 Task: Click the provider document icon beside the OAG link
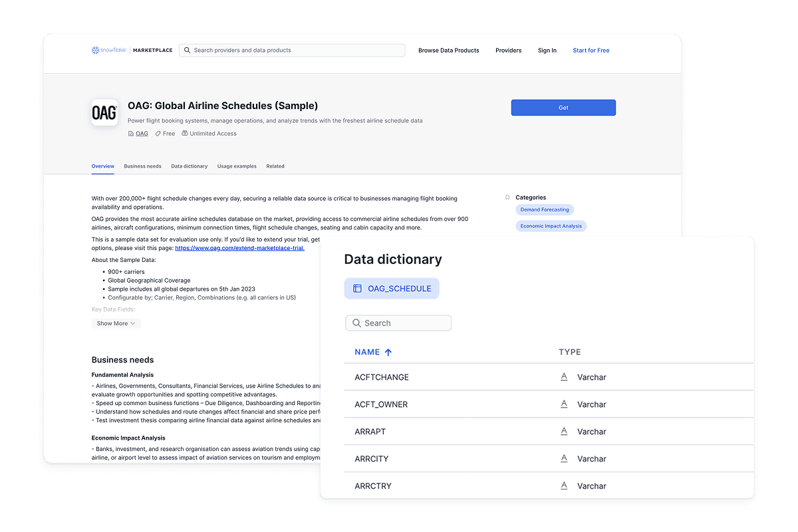click(130, 133)
